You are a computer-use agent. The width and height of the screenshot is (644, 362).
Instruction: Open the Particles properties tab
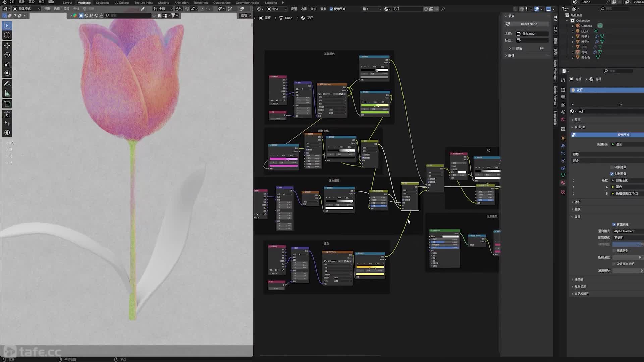click(563, 153)
